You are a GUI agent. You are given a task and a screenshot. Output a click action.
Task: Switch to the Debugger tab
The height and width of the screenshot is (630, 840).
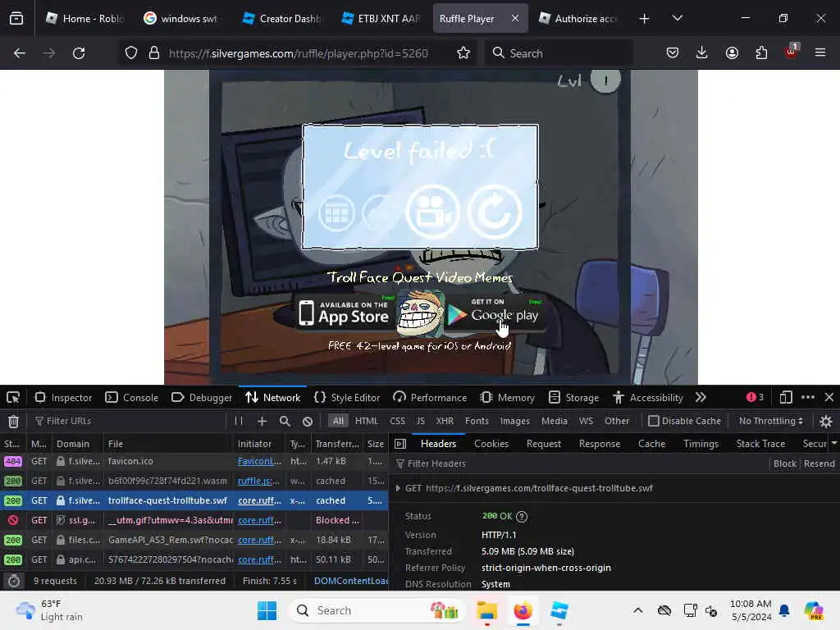click(202, 398)
